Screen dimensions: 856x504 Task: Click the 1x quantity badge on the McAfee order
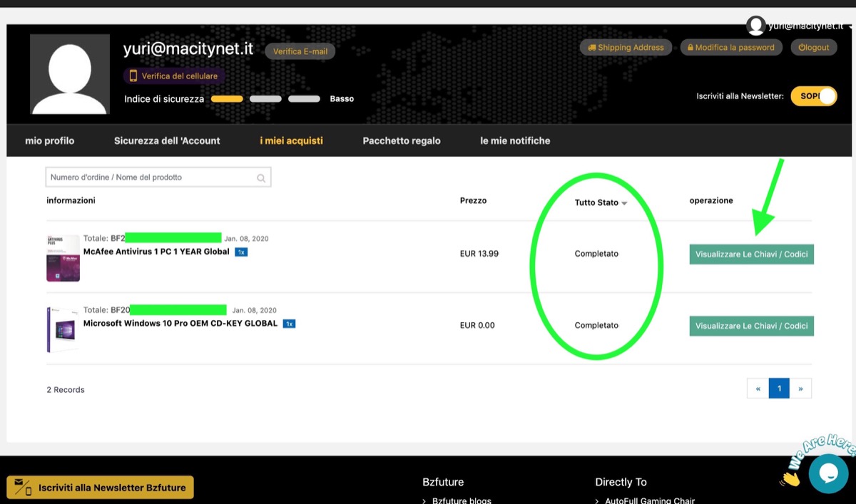[241, 252]
